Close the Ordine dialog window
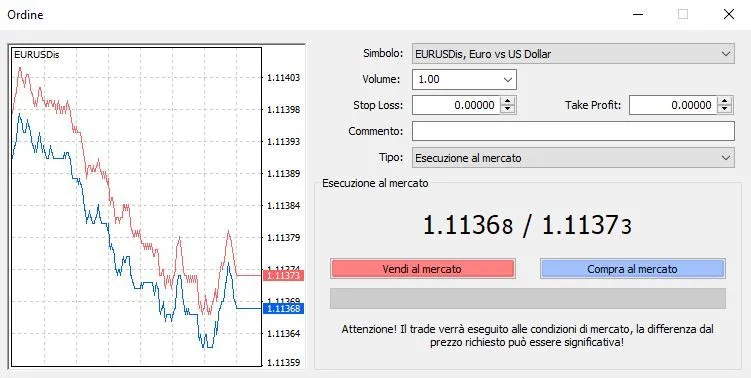The height and width of the screenshot is (378, 751). (x=728, y=14)
